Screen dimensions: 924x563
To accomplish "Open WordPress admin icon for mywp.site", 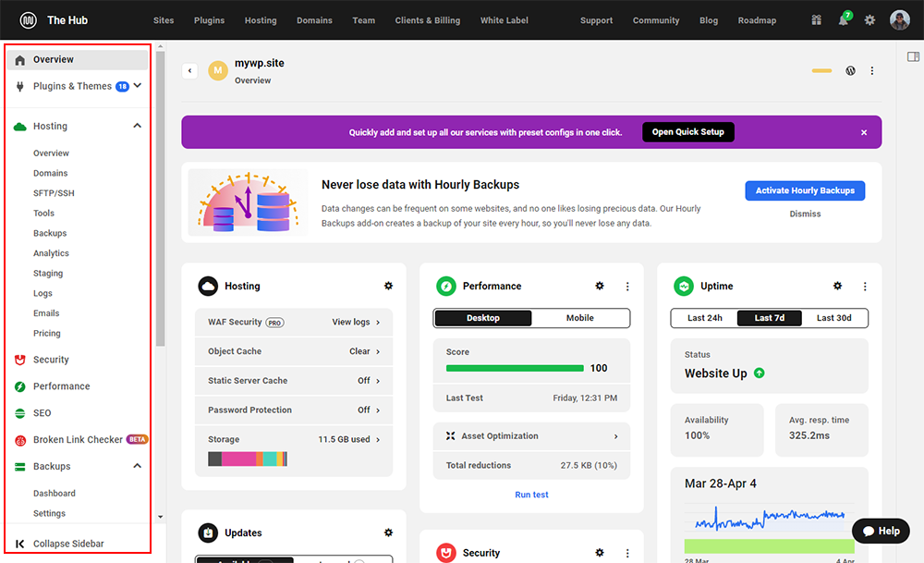I will click(850, 71).
